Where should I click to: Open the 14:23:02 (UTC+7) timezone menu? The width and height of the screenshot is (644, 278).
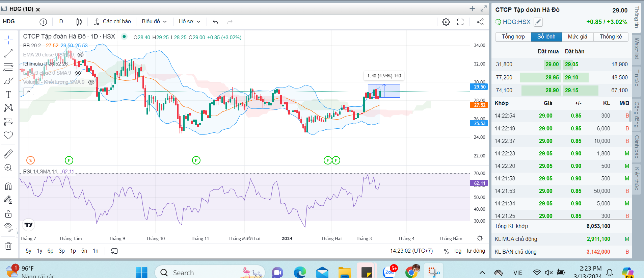(x=411, y=251)
